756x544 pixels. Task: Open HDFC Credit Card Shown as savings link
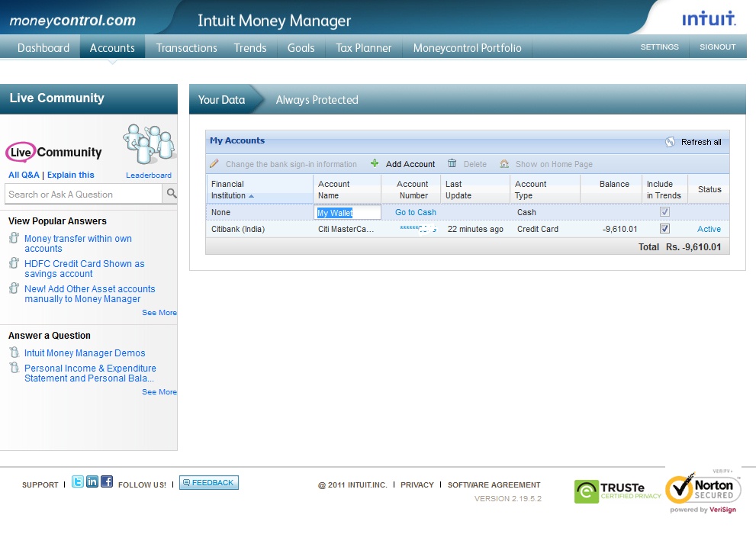[x=85, y=268]
